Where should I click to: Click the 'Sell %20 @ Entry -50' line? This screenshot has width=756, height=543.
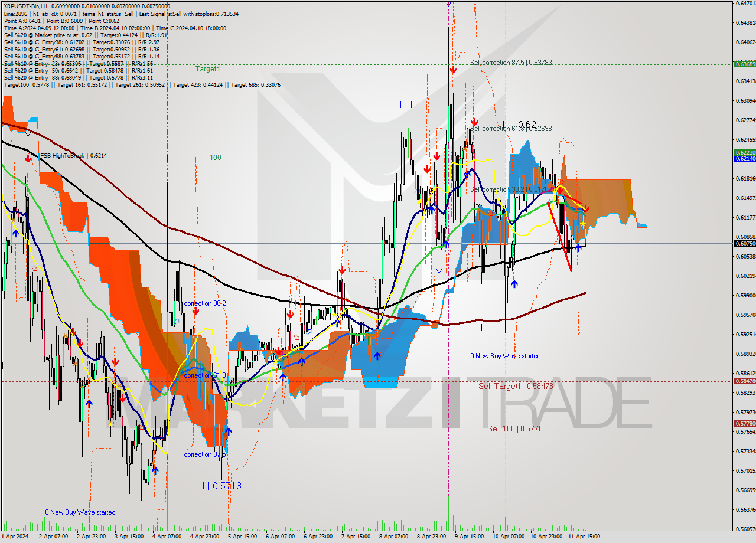click(77, 70)
